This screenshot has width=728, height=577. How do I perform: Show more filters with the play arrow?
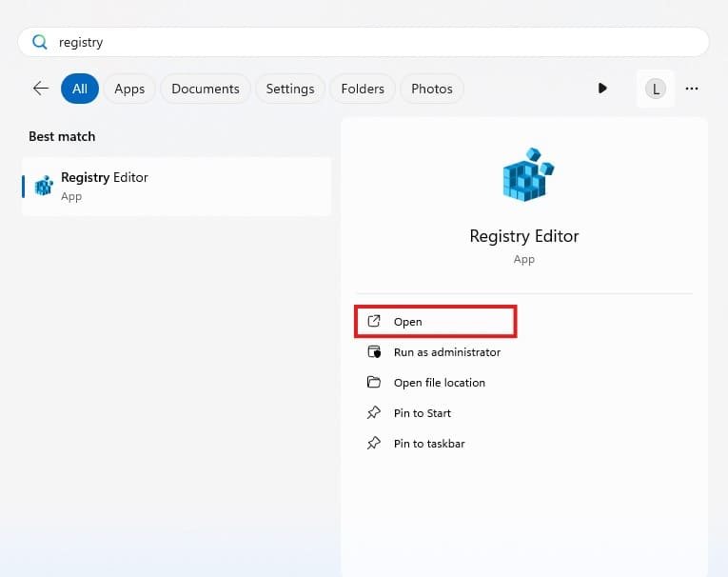click(x=602, y=89)
